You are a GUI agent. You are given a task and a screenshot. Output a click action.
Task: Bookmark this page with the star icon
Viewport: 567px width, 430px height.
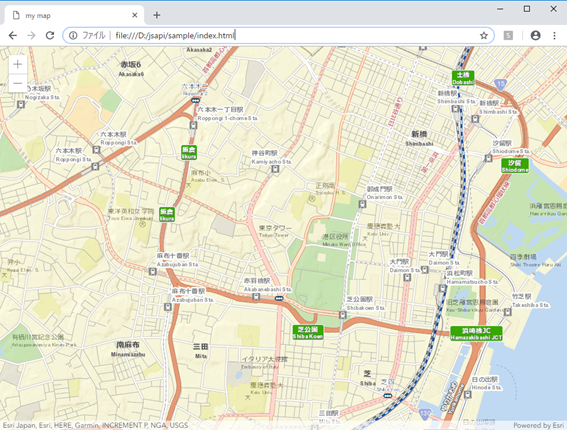[483, 35]
